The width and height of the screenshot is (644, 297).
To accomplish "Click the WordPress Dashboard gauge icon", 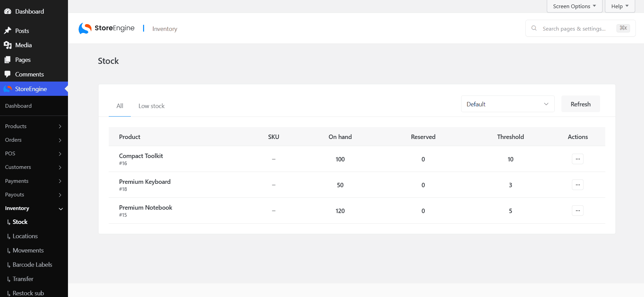I will [x=7, y=11].
